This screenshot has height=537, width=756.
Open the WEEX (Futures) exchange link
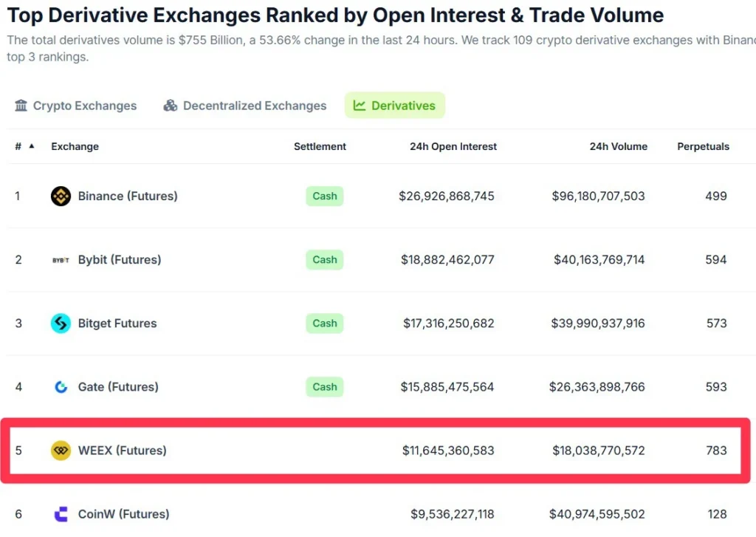(122, 451)
